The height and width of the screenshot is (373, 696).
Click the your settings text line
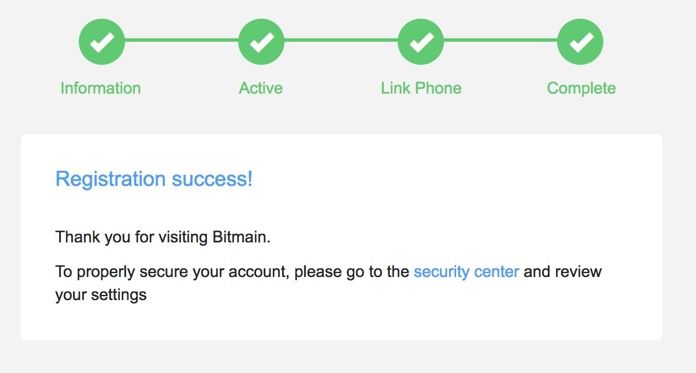pyautogui.click(x=101, y=295)
